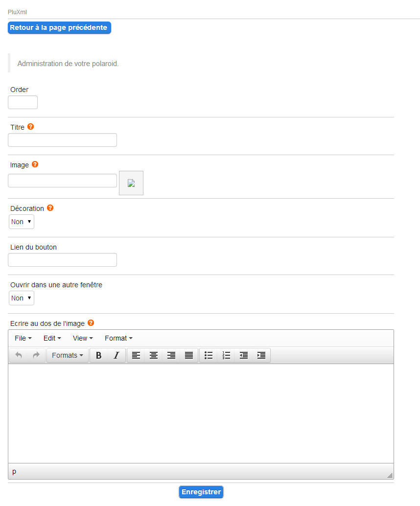
Task: Increase indent in the editor toolbar
Action: point(261,355)
